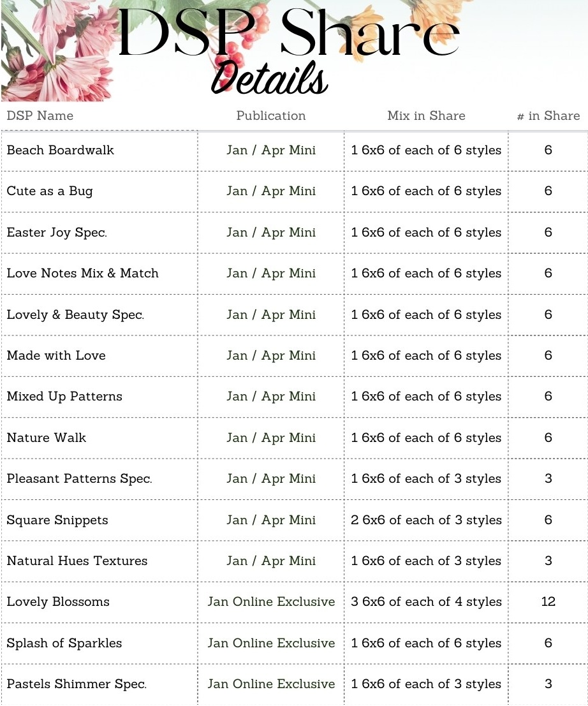This screenshot has width=588, height=706.
Task: Click the Mix in Share column header
Action: [426, 116]
